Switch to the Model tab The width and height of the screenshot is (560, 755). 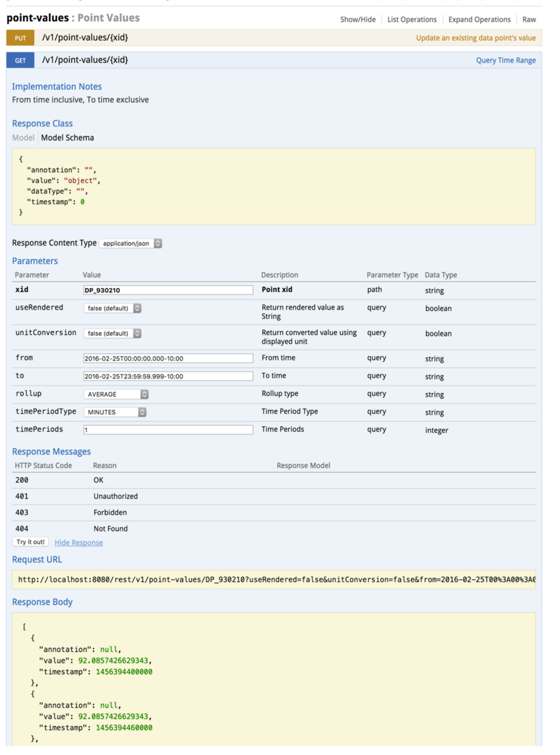point(23,138)
